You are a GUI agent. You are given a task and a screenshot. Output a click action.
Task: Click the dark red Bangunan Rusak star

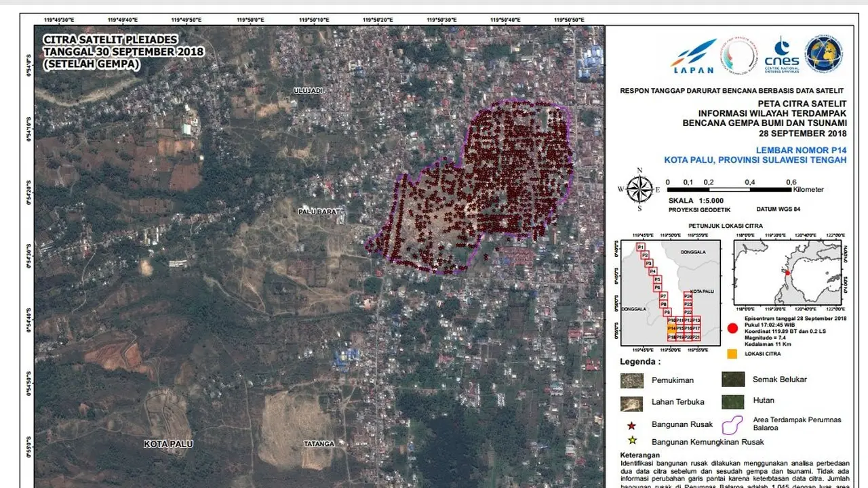pos(632,426)
